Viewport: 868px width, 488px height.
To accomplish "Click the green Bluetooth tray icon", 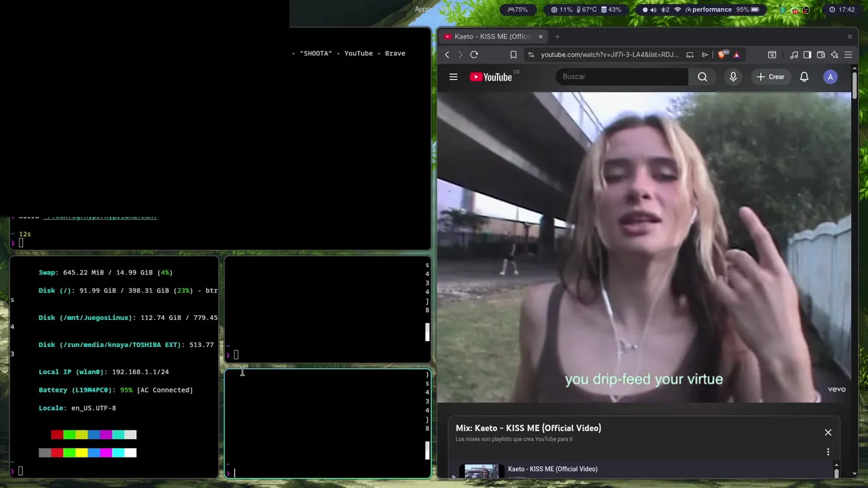I will pyautogui.click(x=783, y=9).
